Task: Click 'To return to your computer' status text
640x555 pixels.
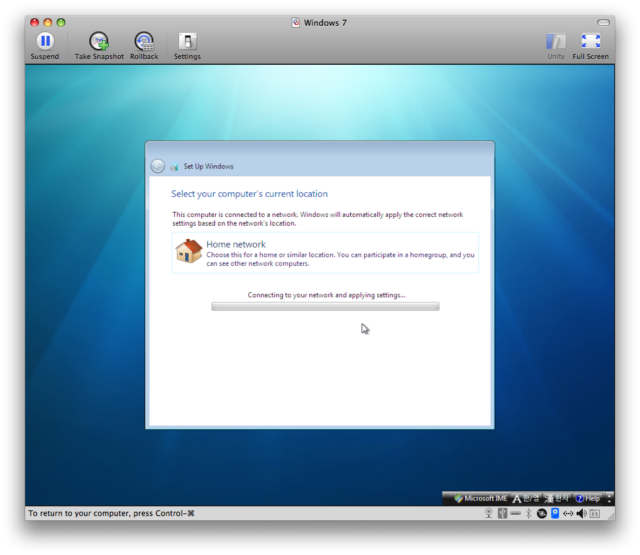Action: 111,513
